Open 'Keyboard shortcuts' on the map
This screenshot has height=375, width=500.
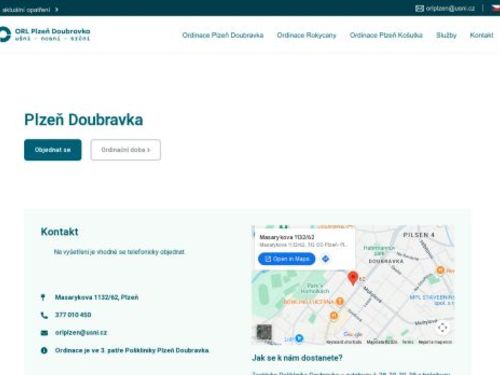pos(344,342)
